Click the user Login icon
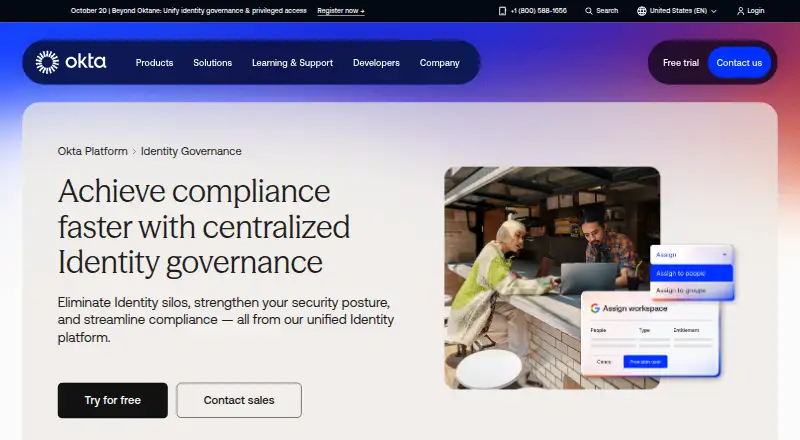800x440 pixels. pyautogui.click(x=740, y=11)
